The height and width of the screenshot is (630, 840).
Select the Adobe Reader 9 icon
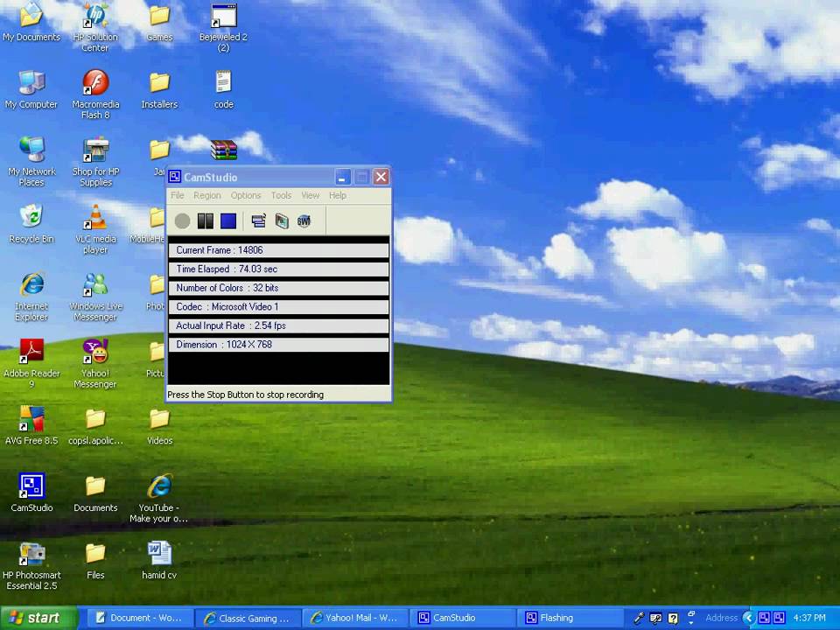coord(31,363)
